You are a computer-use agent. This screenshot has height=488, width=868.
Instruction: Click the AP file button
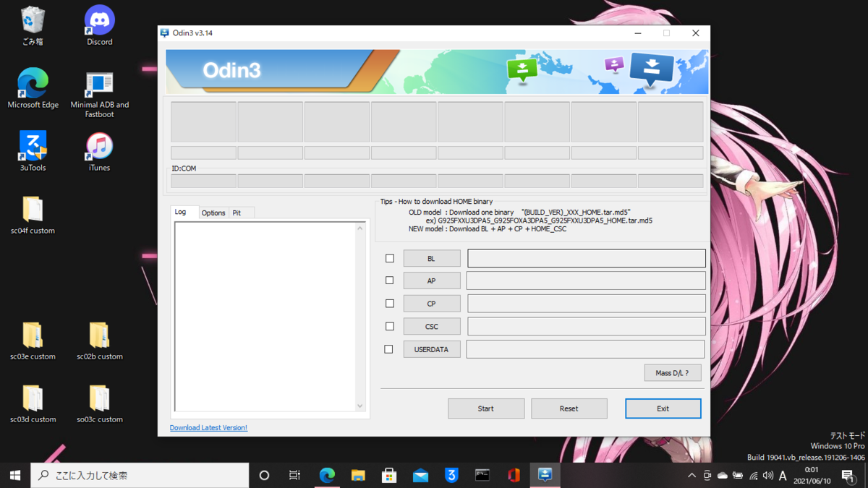(432, 281)
